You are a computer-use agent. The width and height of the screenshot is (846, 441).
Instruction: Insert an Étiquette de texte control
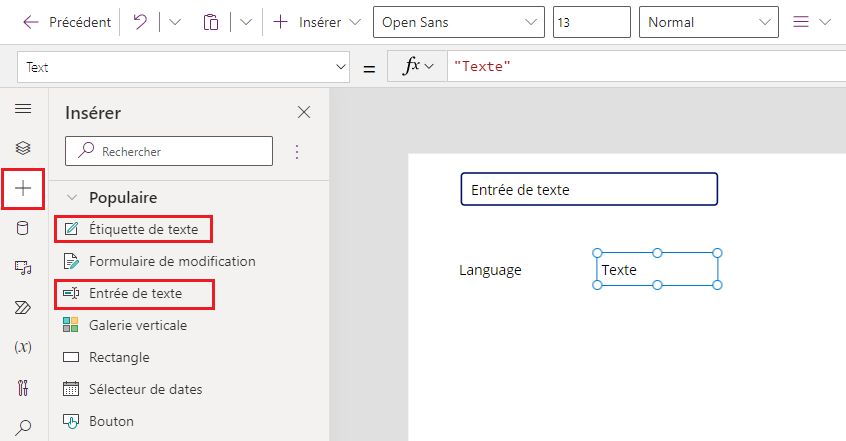[x=143, y=229]
